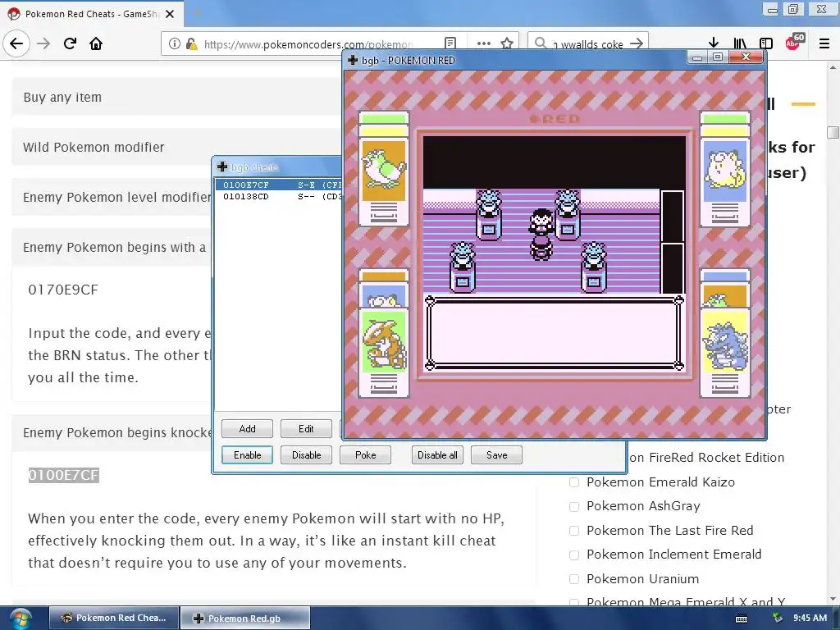Submit search with the arrow icon
This screenshot has width=840, height=630.
tap(637, 43)
